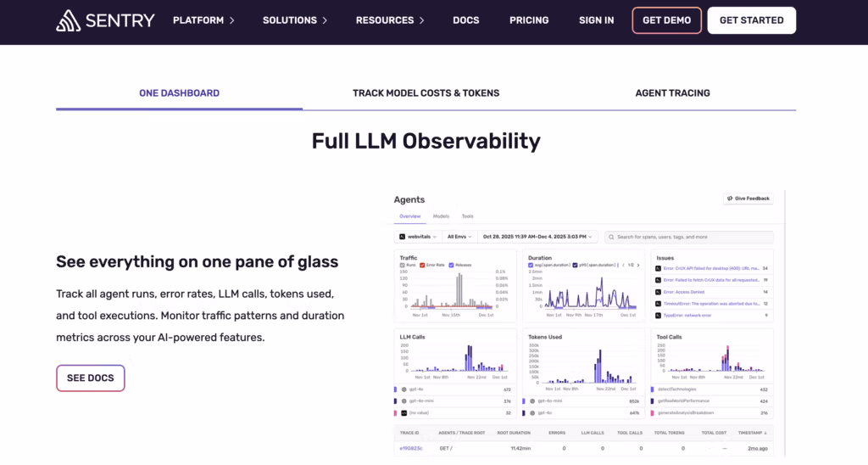
Task: Click the Get Started button
Action: pos(752,20)
